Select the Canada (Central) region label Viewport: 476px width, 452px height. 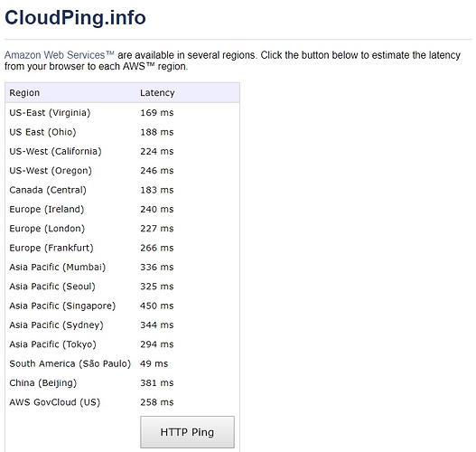click(x=48, y=190)
